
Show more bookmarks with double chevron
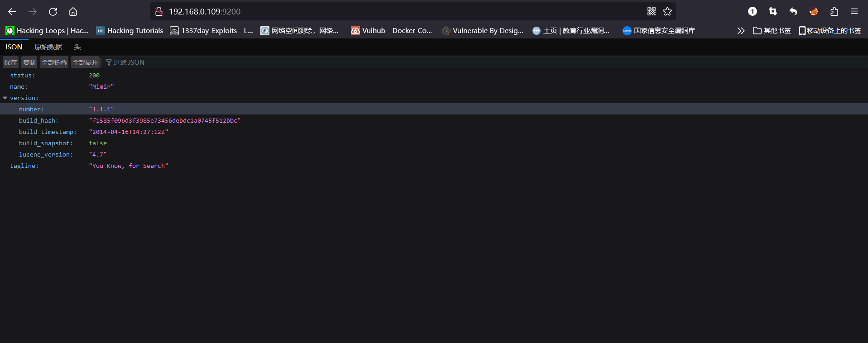click(x=741, y=31)
